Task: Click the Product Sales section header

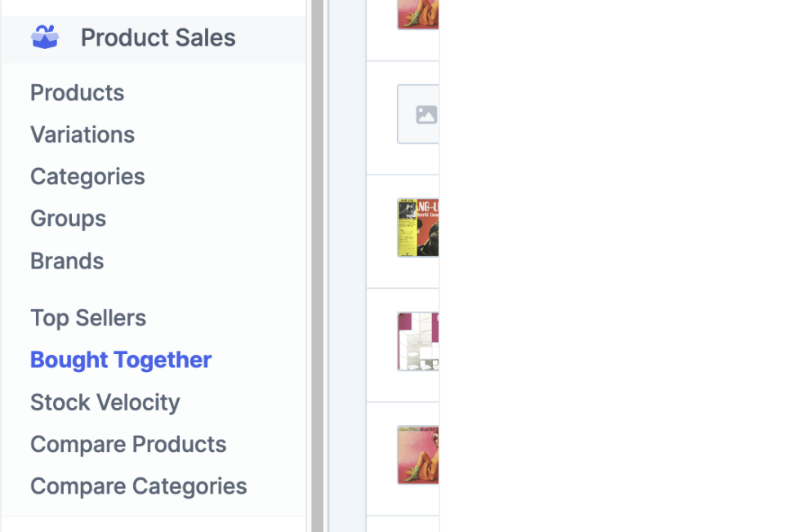Action: coord(157,37)
